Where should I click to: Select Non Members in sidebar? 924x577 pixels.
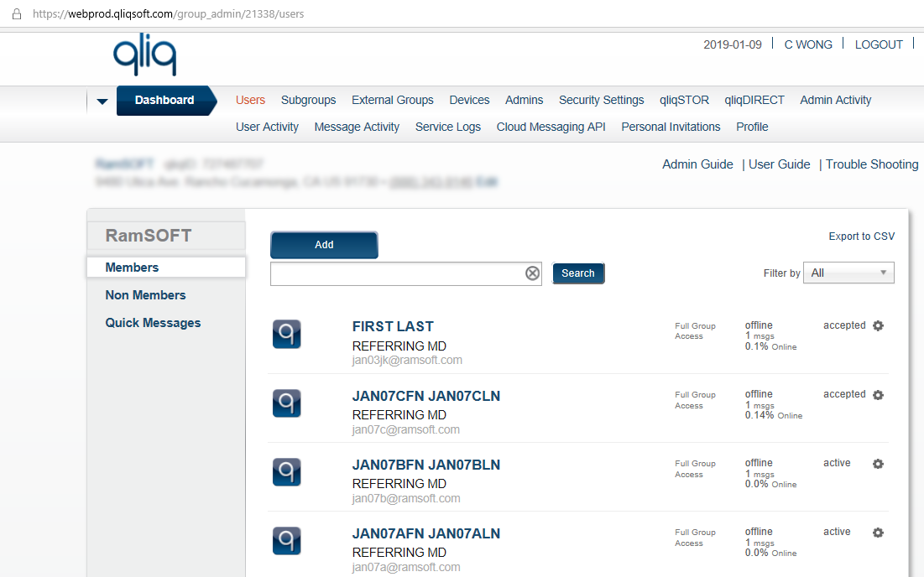click(x=145, y=295)
